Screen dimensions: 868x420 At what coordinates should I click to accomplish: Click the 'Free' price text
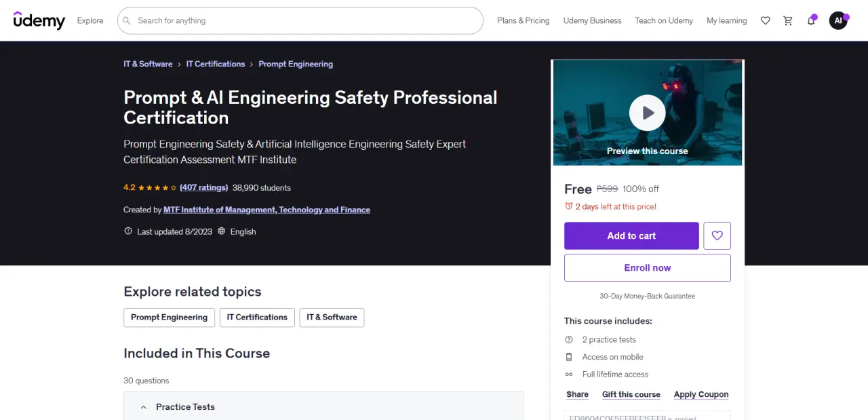click(578, 189)
